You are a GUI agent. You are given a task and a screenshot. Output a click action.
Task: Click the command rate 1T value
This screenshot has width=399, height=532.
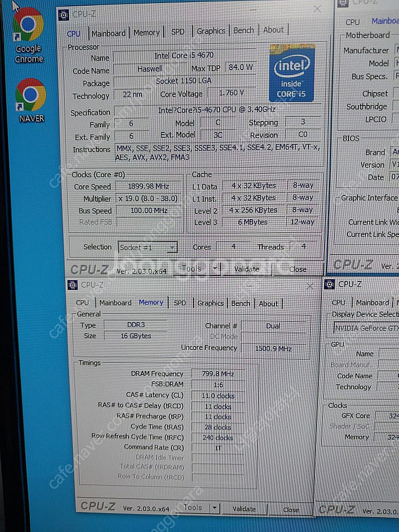click(218, 448)
